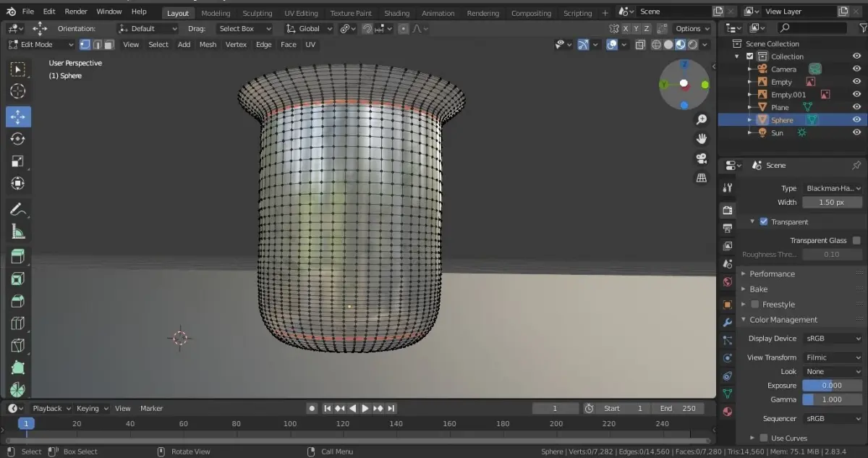
Task: Open Material properties tab icon
Action: tap(728, 412)
